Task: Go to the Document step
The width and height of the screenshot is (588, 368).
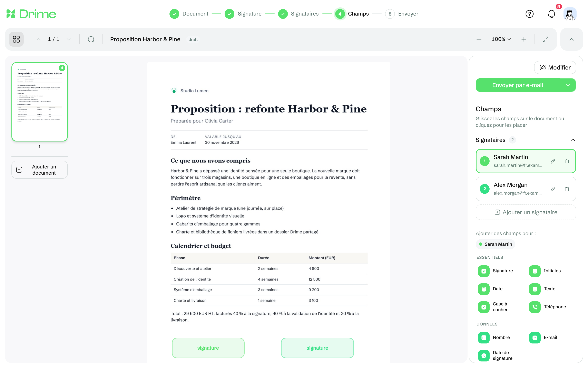Action: pos(189,14)
